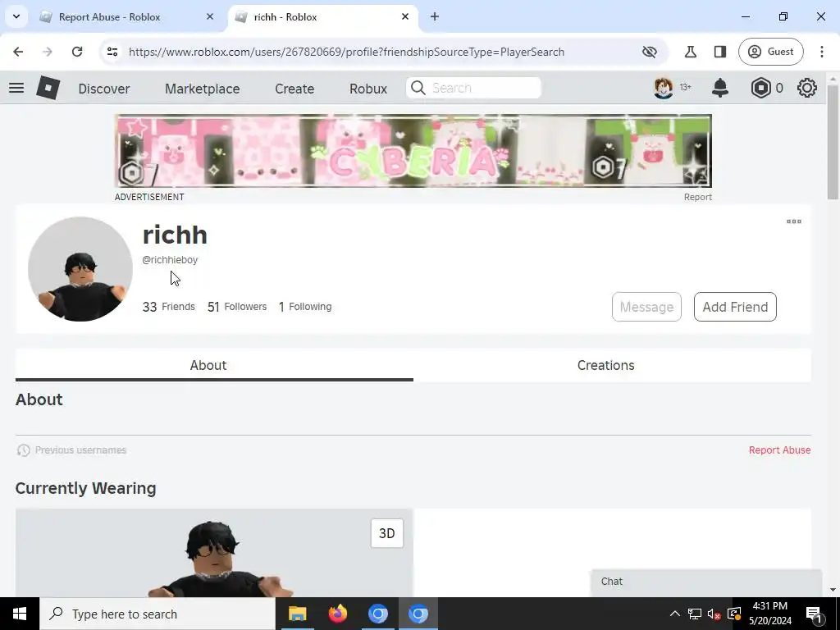Click the @richhieboy username text
Image resolution: width=840 pixels, height=630 pixels.
pyautogui.click(x=170, y=260)
